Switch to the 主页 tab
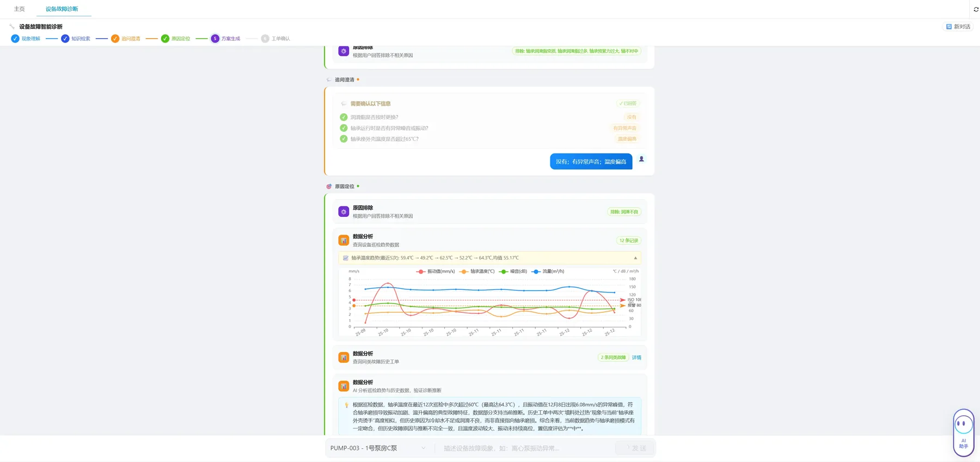 (20, 9)
